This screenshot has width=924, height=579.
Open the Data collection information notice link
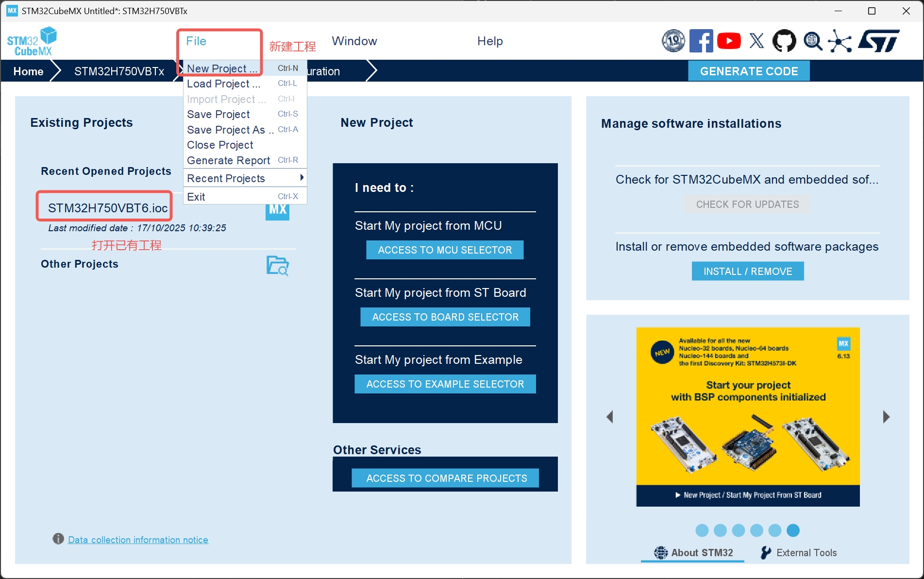138,540
